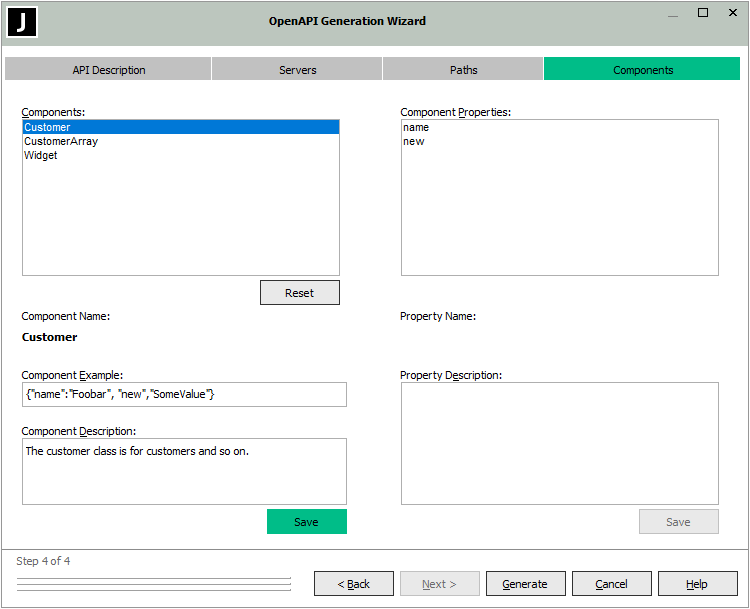750x609 pixels.
Task: Switch to the API Description tab
Action: pos(108,70)
